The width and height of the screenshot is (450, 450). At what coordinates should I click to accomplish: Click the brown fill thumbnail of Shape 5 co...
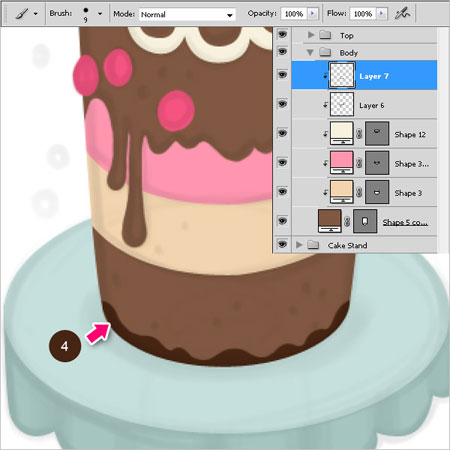(330, 221)
